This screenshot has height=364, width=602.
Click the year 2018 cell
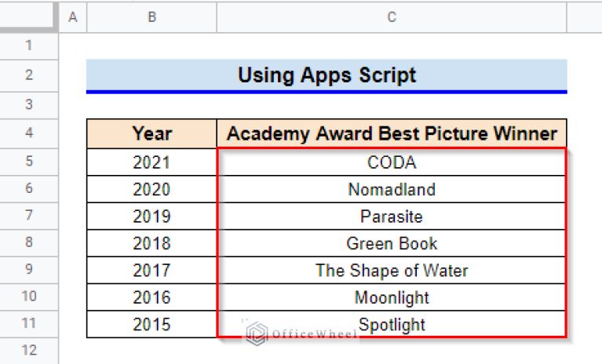click(151, 243)
